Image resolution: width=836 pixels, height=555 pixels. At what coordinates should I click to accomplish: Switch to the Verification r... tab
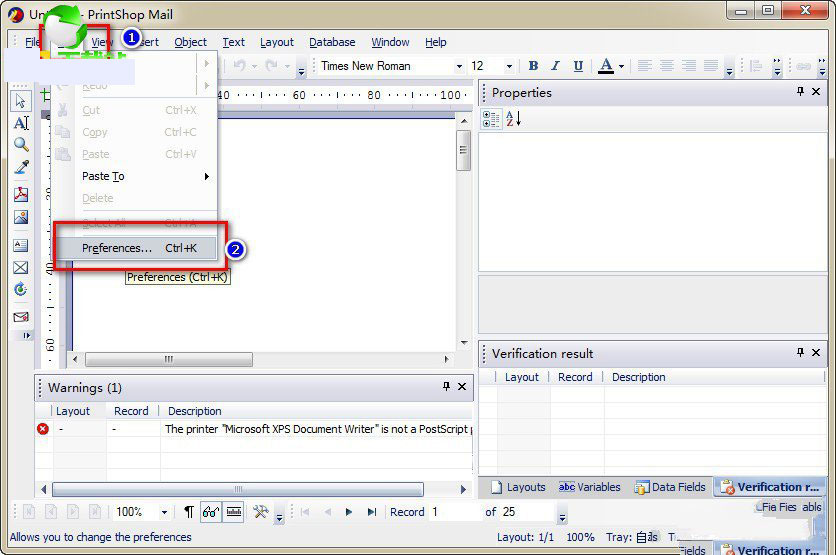(x=769, y=487)
